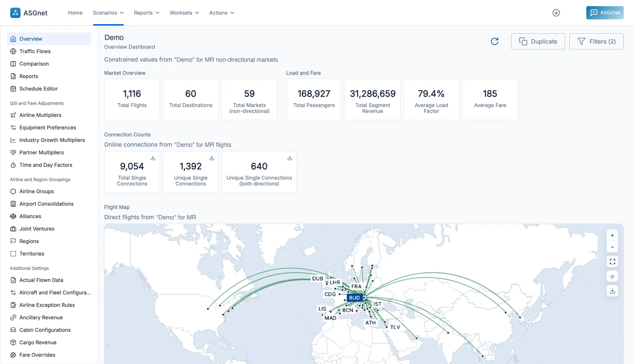
Task: Zoom out on the flight map
Action: click(x=612, y=247)
